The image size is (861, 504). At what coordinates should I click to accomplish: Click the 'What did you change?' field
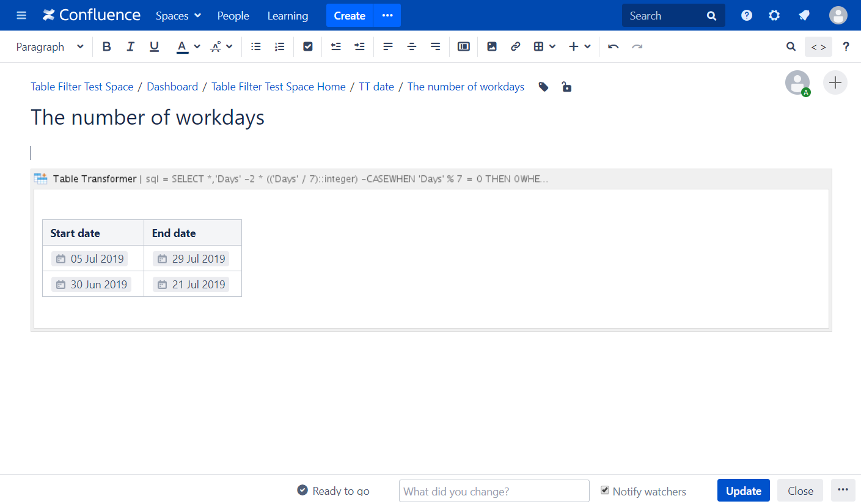click(x=494, y=491)
